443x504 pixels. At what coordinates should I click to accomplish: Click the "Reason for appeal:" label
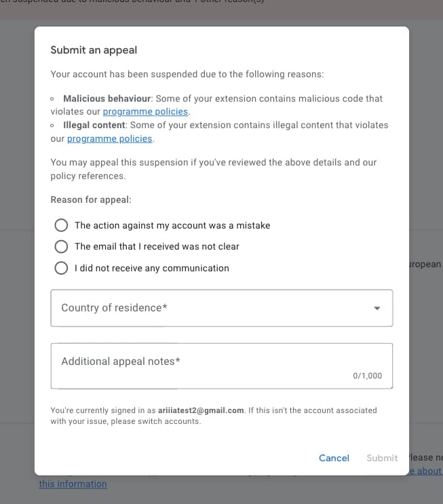click(91, 200)
